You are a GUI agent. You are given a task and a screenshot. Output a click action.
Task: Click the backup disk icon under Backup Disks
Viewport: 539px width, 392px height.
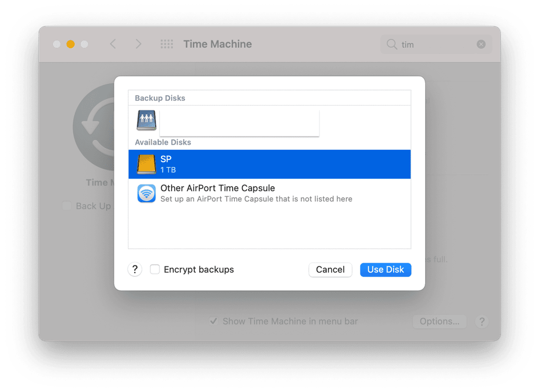[x=146, y=120]
